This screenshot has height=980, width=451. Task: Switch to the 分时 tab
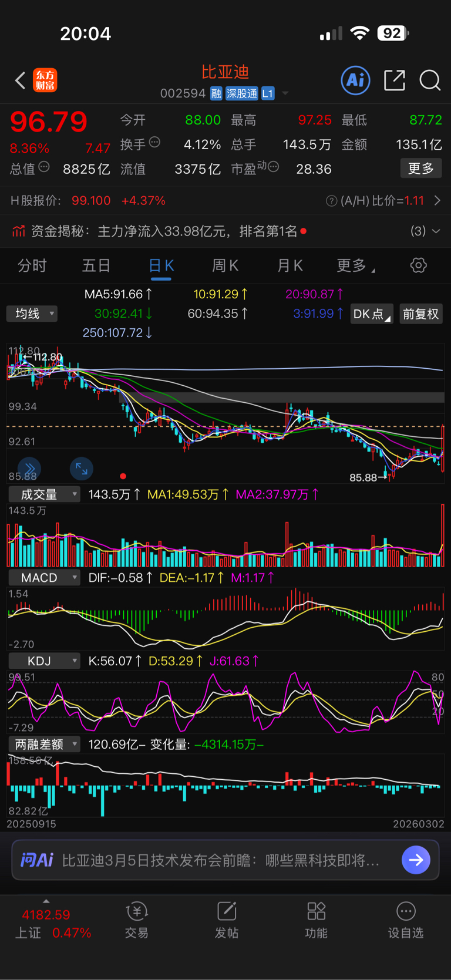32,265
